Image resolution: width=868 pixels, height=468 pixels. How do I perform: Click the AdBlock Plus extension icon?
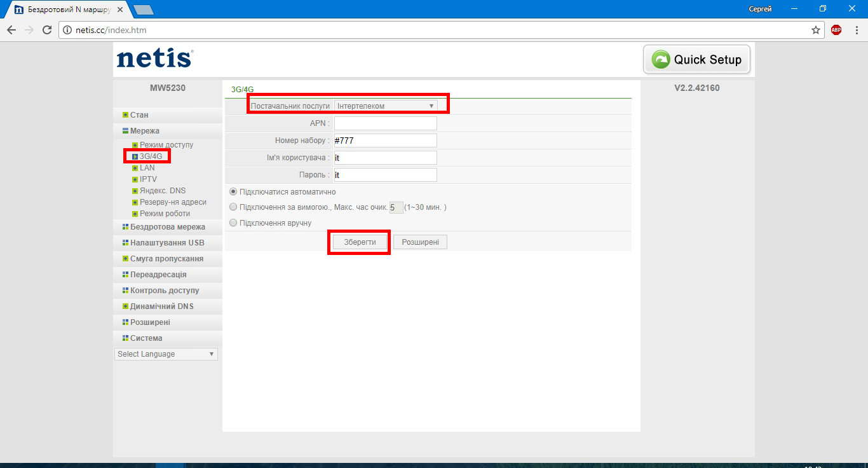(836, 30)
